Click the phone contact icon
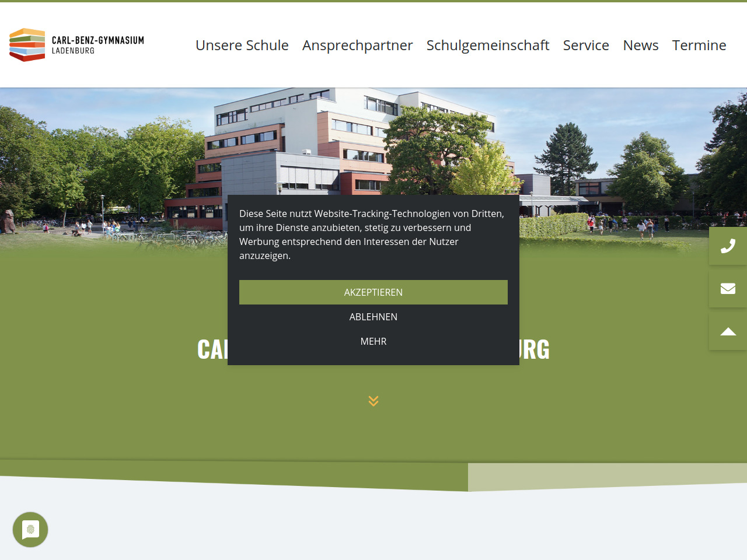The width and height of the screenshot is (747, 560). click(728, 246)
